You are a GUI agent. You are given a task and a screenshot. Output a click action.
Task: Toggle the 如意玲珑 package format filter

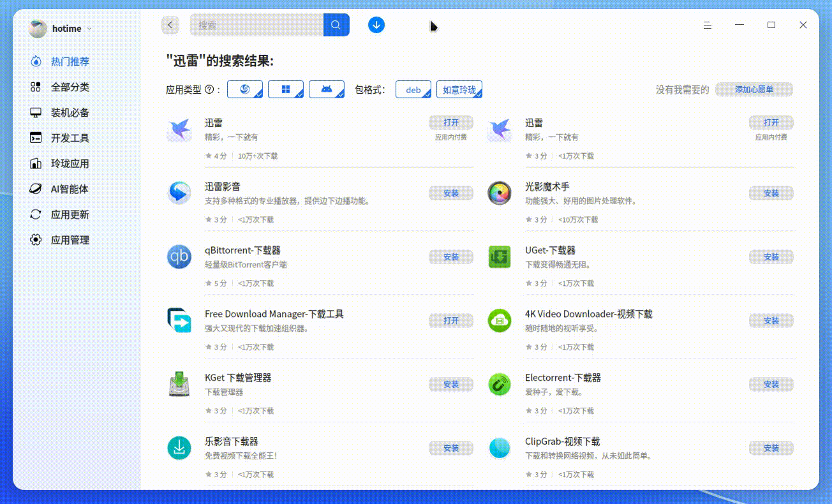(459, 89)
